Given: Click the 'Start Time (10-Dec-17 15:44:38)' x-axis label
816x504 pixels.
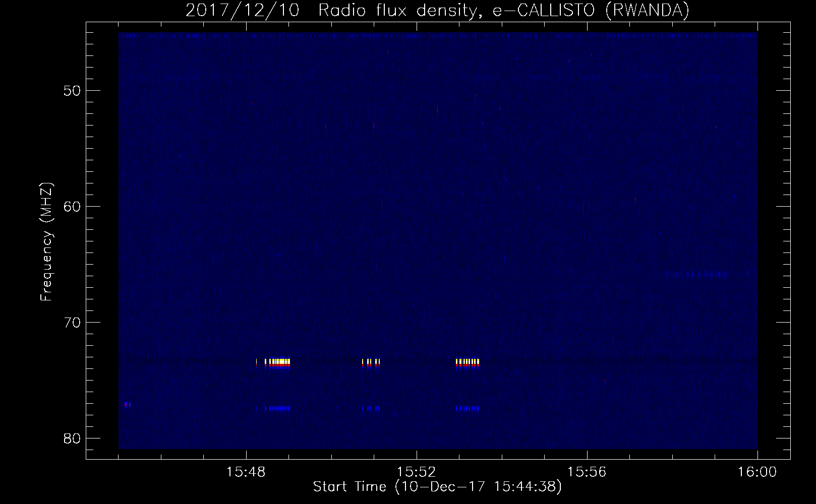Looking at the screenshot, I should [x=437, y=487].
